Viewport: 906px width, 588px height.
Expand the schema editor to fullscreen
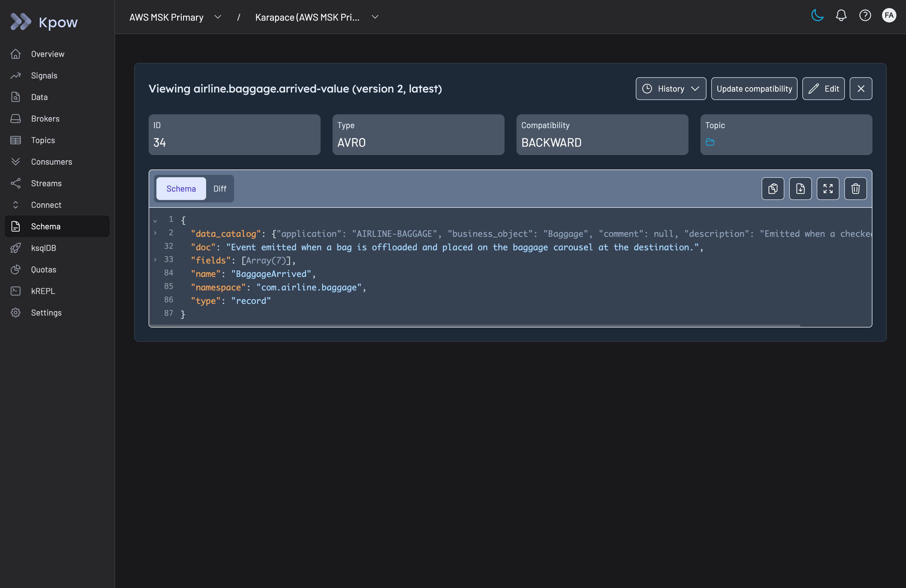[828, 189]
